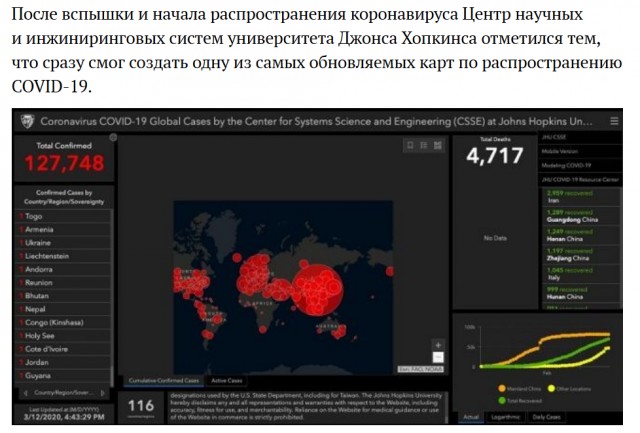Viewport: 640px width, 433px height.
Task: Click the Johns Hopkins shield logo
Action: pyautogui.click(x=27, y=121)
